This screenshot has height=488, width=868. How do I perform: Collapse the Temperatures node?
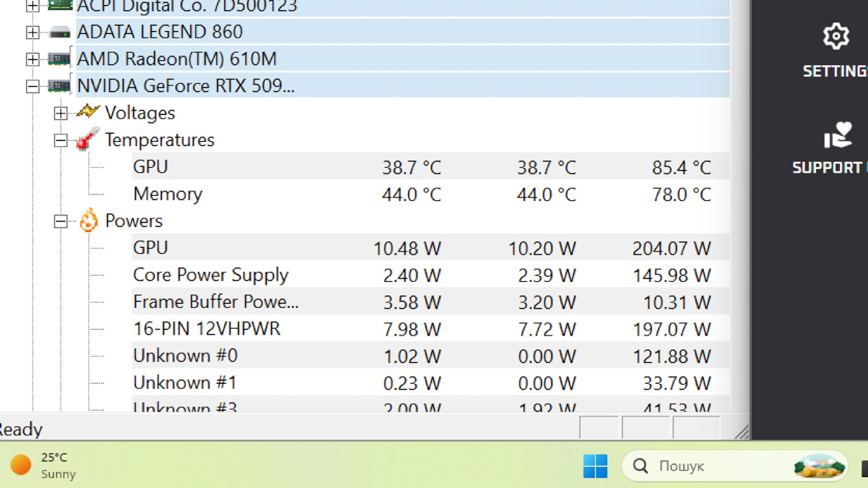point(61,140)
